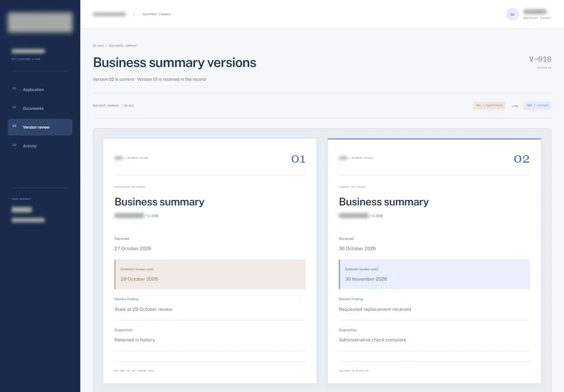Click the "30 October 2026" received date

tap(357, 249)
